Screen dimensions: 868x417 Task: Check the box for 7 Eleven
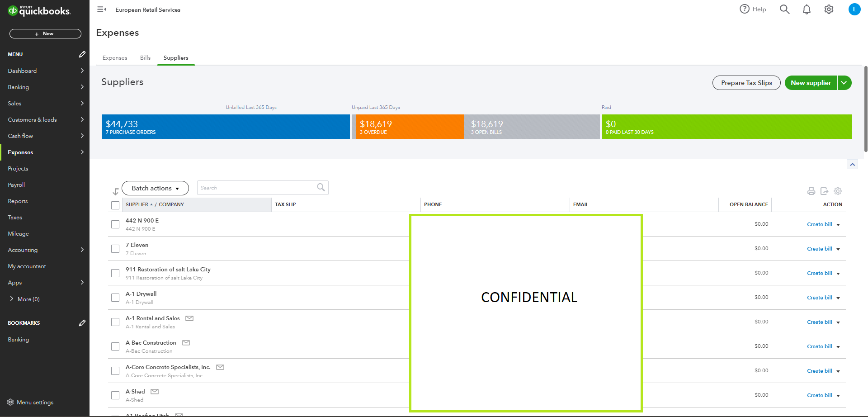115,249
